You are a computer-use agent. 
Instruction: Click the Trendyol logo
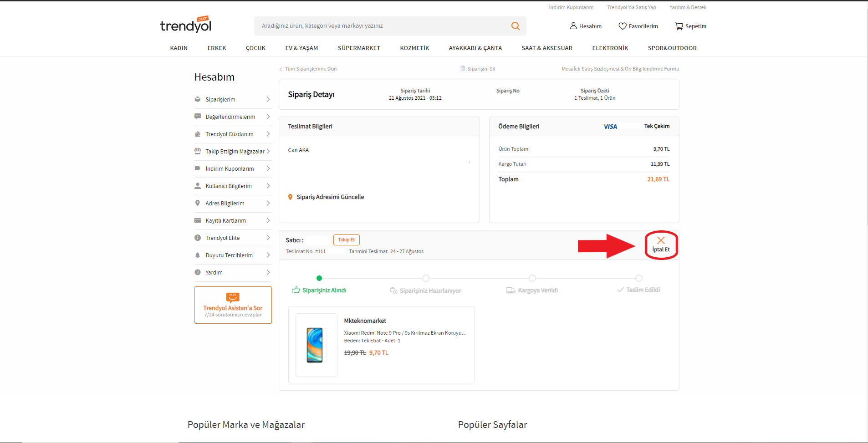[186, 25]
